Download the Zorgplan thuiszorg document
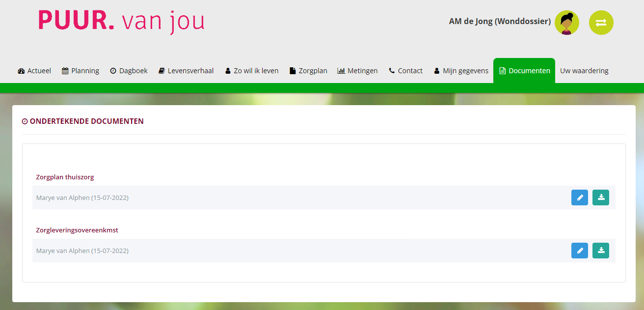The height and width of the screenshot is (310, 644). [600, 197]
